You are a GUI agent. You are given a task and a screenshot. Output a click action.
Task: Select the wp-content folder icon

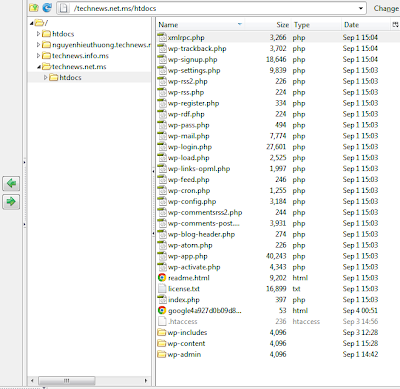(x=162, y=343)
